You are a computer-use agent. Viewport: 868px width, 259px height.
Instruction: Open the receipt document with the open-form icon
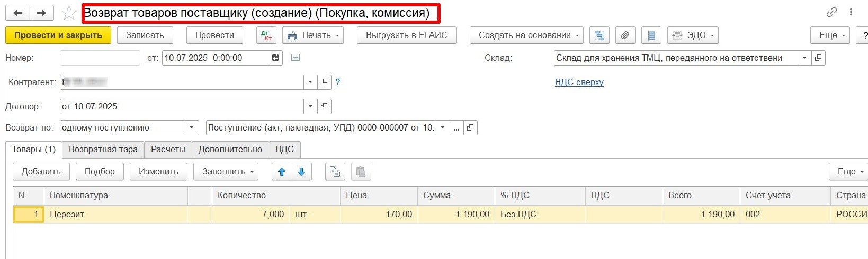470,128
